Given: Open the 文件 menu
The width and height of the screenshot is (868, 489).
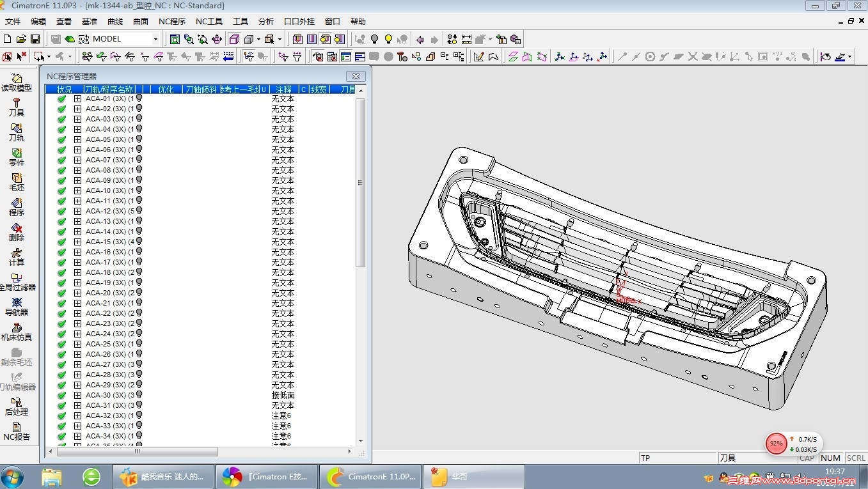Looking at the screenshot, I should tap(13, 22).
